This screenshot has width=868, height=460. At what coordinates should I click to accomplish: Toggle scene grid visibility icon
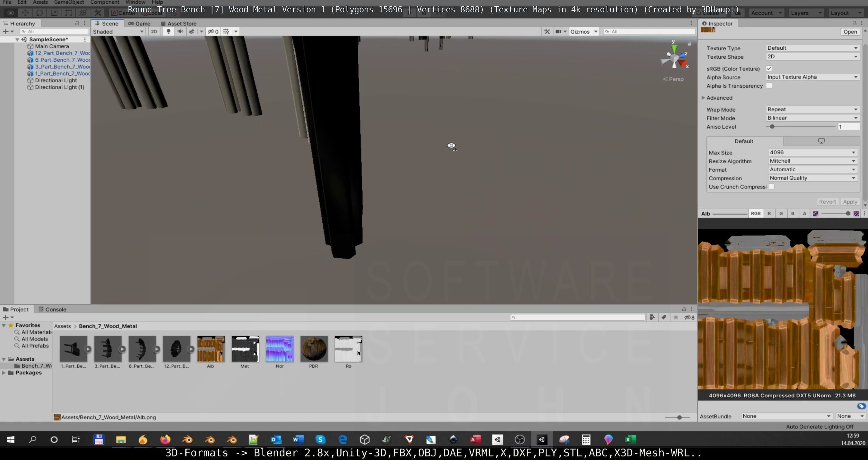coord(226,31)
